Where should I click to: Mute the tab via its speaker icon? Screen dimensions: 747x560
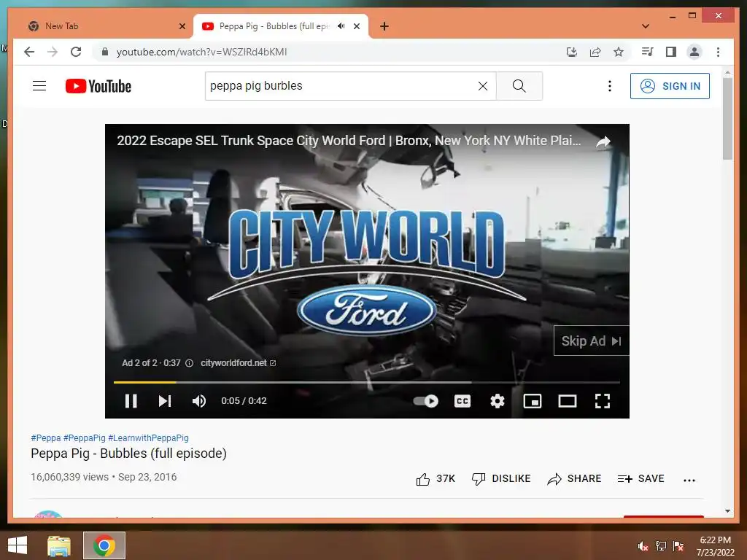[x=341, y=26]
